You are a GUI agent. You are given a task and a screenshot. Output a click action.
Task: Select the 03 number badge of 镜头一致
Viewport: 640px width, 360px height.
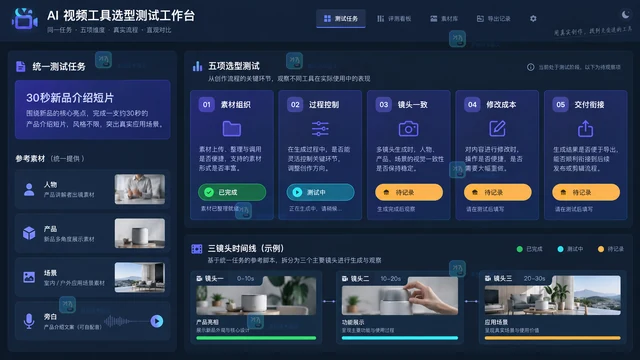pos(383,104)
